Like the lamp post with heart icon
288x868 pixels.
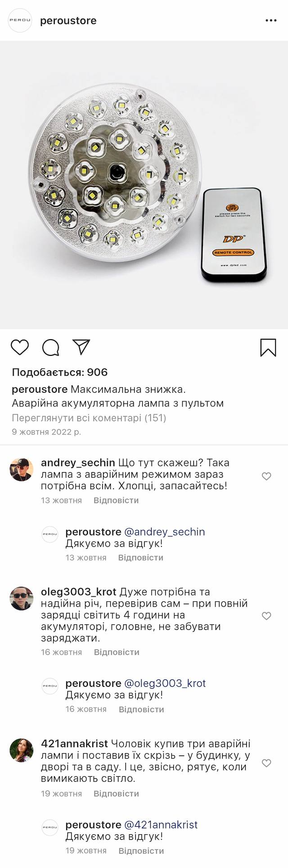[x=20, y=347]
